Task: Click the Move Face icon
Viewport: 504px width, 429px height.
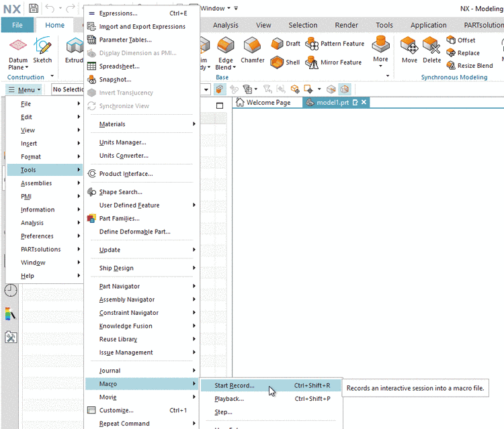Action: pos(409,46)
